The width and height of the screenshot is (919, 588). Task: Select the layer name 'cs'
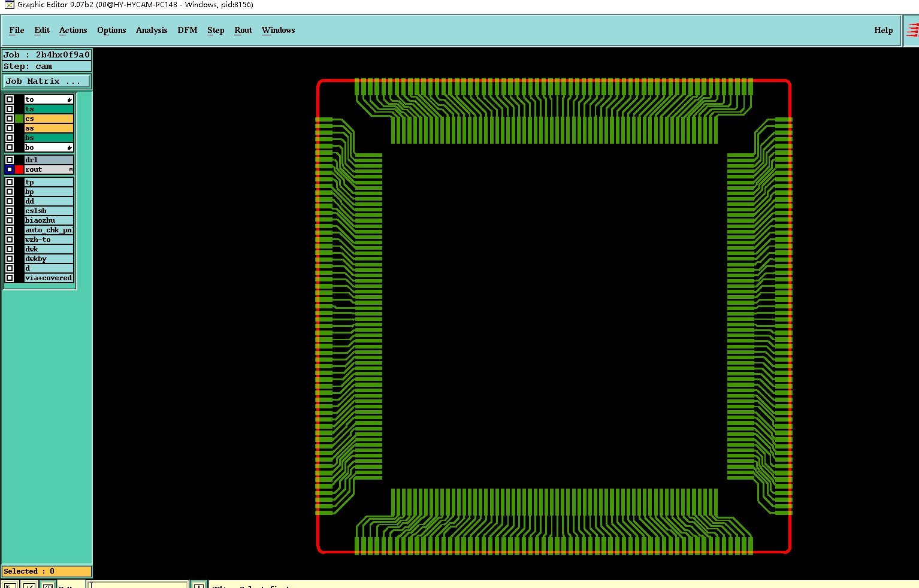(x=49, y=119)
